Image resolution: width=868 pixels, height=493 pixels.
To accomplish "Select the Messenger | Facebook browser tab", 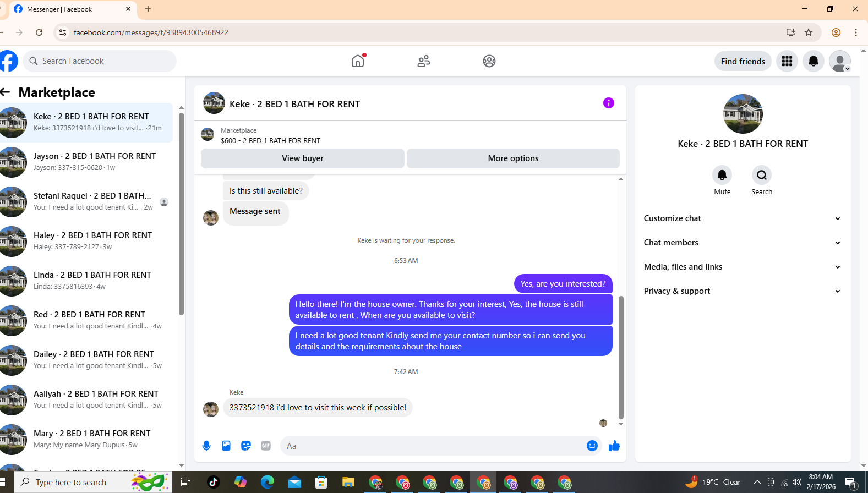I will [x=72, y=9].
